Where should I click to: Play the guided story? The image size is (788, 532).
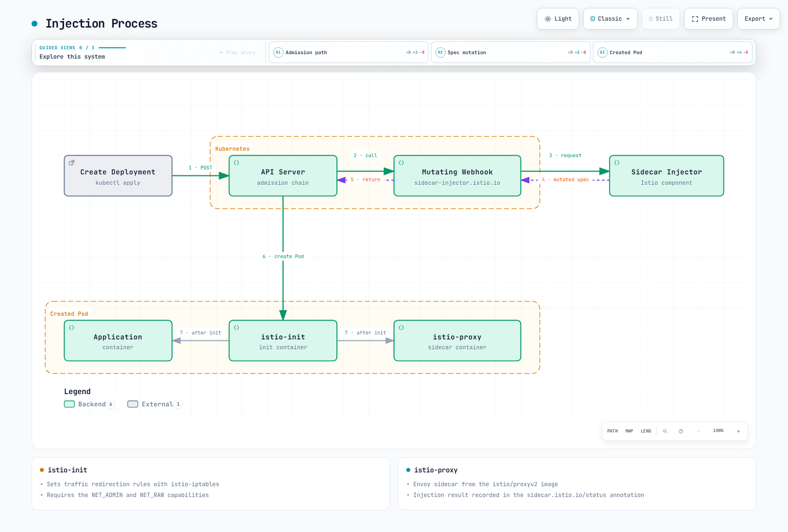pos(238,52)
